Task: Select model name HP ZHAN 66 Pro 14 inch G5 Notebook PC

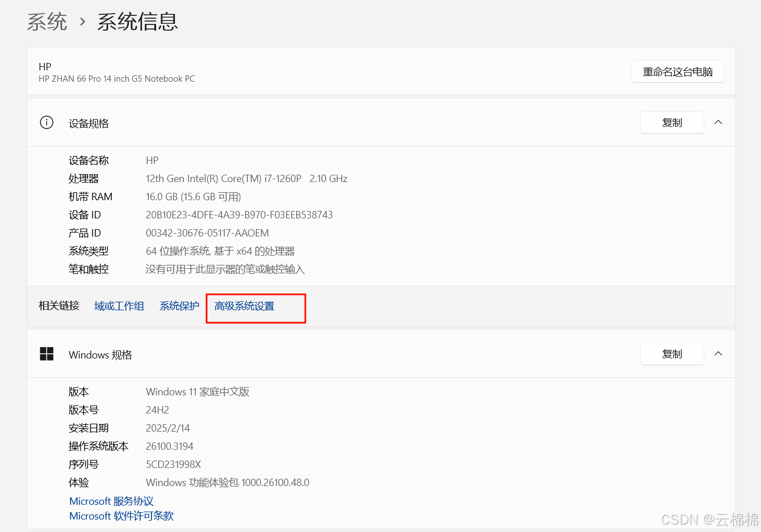Action: (116, 79)
